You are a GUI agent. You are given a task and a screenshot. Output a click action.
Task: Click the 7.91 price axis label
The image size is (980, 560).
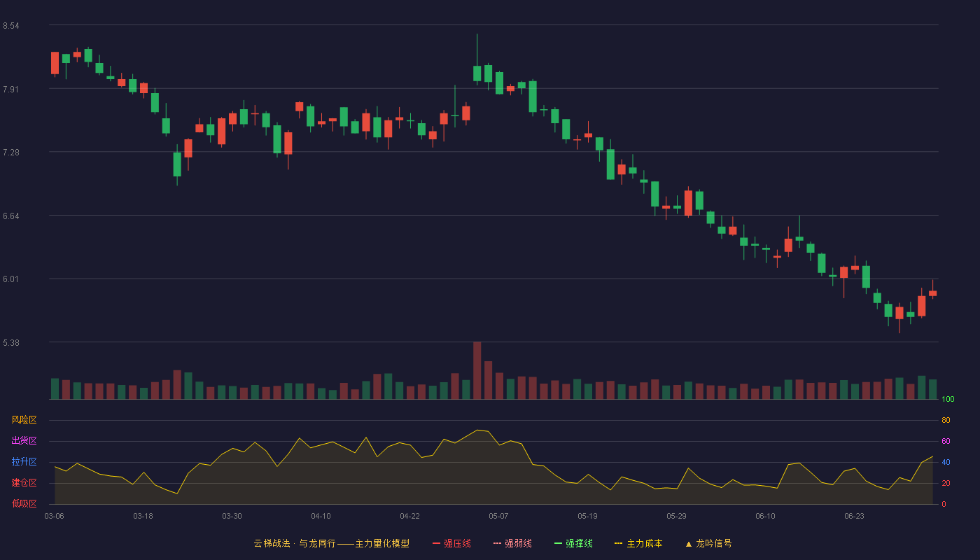click(10, 89)
